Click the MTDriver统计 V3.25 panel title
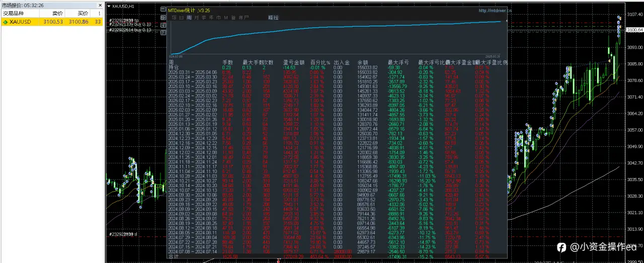 click(189, 10)
